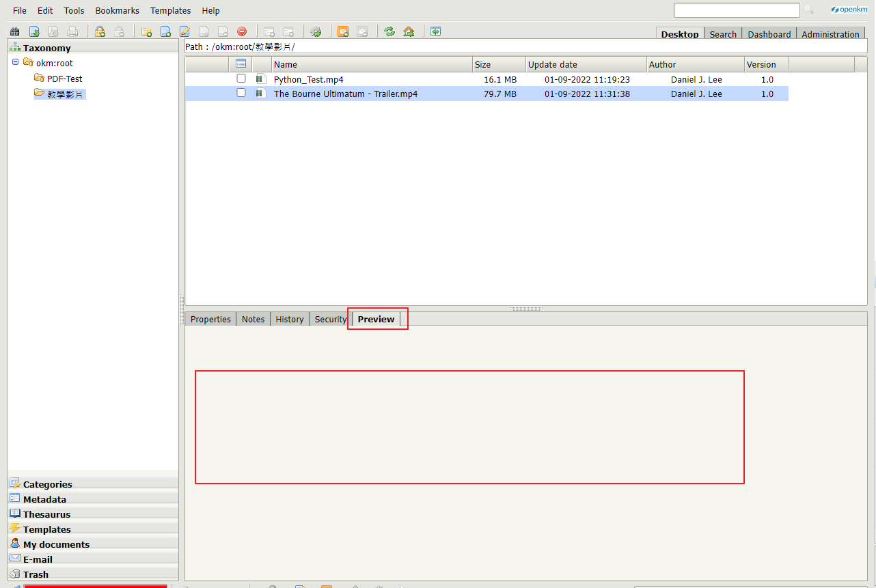Collapse the okm:root tree node
This screenshot has width=876, height=588.
point(16,62)
